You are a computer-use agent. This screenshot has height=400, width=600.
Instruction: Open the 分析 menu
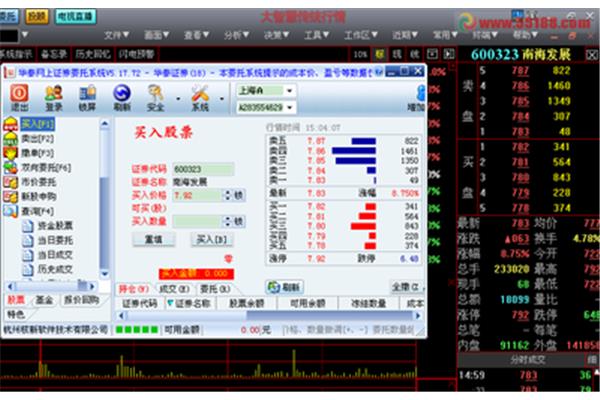coord(236,35)
